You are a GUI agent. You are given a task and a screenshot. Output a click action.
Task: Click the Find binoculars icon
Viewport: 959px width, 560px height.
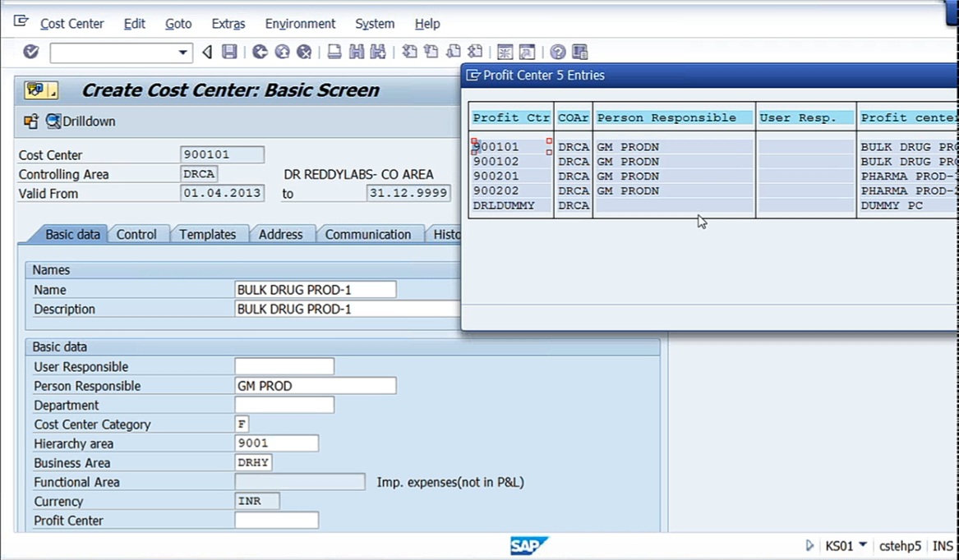point(356,52)
